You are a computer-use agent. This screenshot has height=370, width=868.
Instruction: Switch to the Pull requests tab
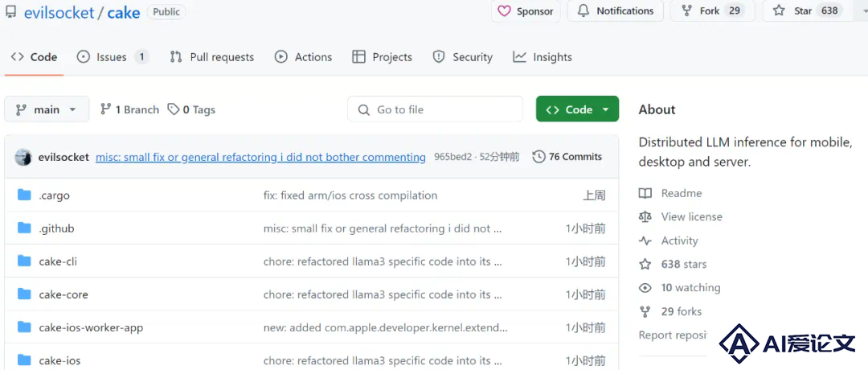[x=212, y=57]
